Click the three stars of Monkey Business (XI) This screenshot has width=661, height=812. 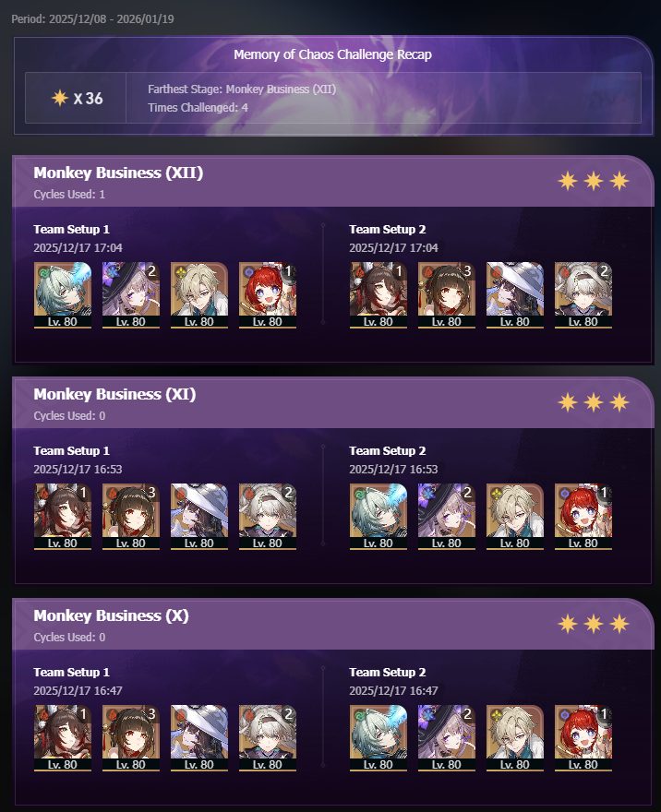(x=594, y=402)
